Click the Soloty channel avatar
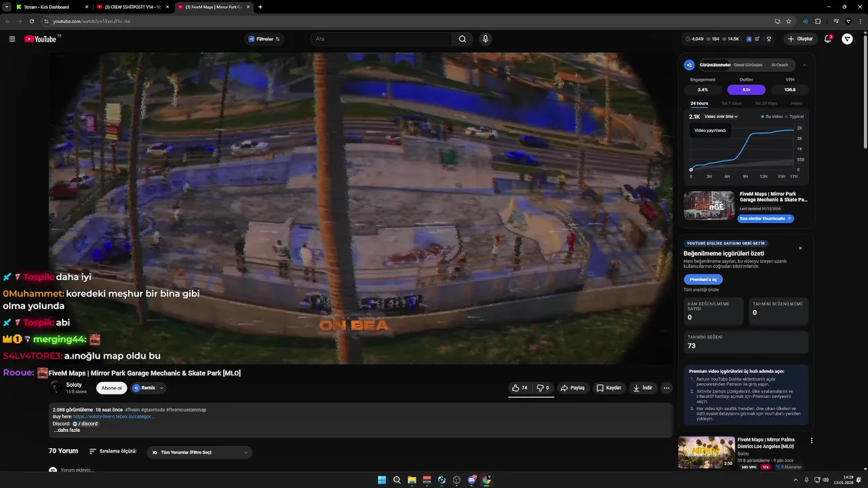Viewport: 868px width, 488px height. 56,388
